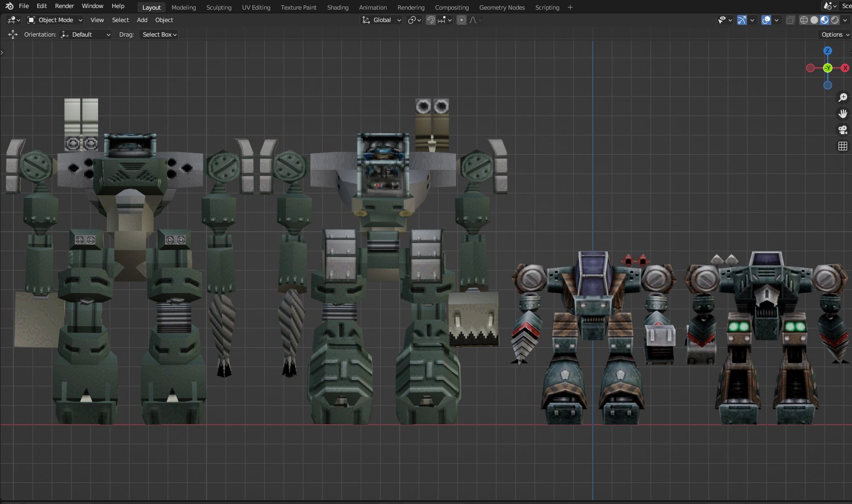Open the viewport Select menu

[x=120, y=20]
